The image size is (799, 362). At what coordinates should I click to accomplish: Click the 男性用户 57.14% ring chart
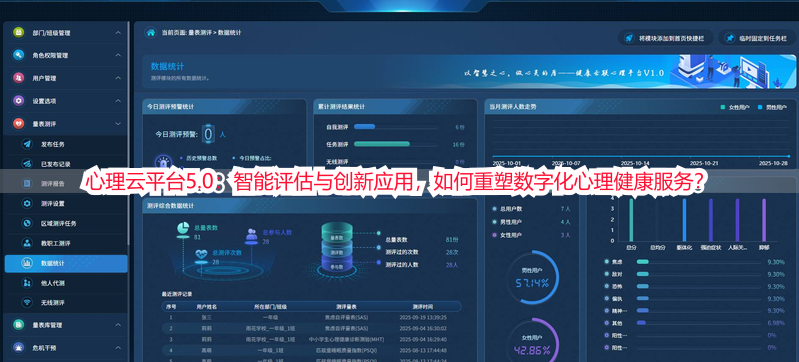533,277
